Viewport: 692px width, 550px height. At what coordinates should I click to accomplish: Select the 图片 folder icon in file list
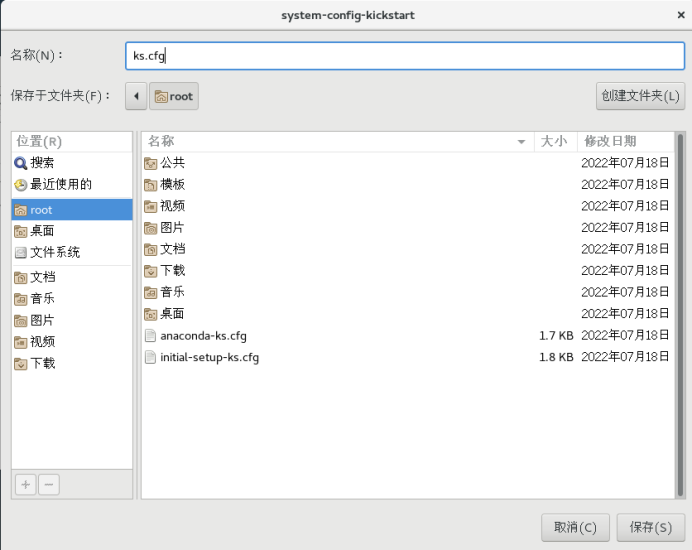pos(150,228)
